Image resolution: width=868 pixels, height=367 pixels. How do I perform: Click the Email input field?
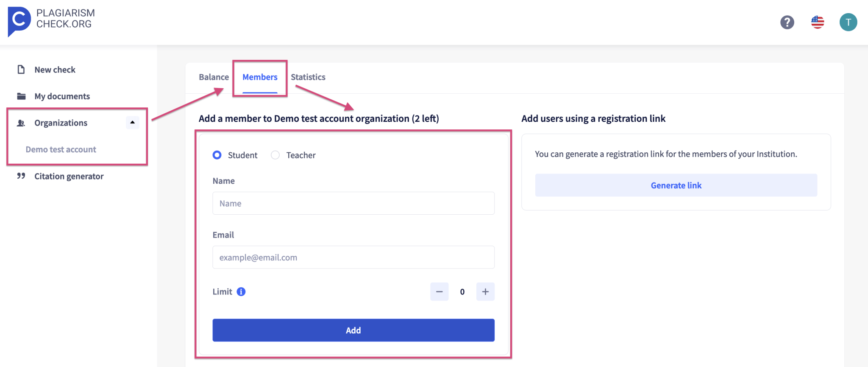coord(353,257)
